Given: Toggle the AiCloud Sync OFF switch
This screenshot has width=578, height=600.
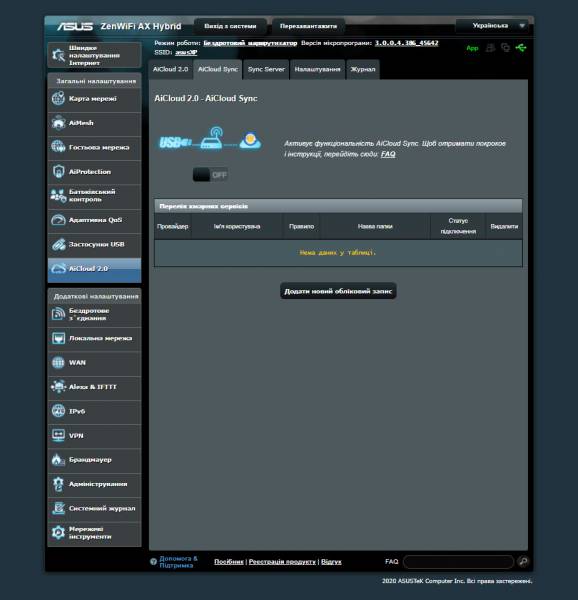Looking at the screenshot, I should (210, 175).
